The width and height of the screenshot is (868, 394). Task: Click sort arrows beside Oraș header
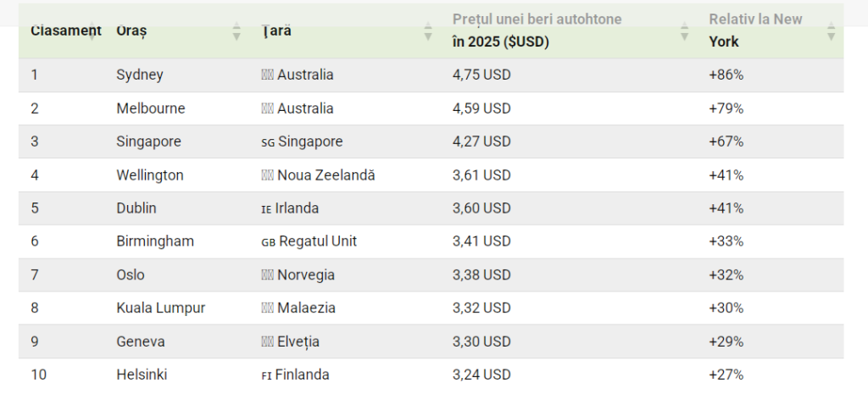pos(236,31)
